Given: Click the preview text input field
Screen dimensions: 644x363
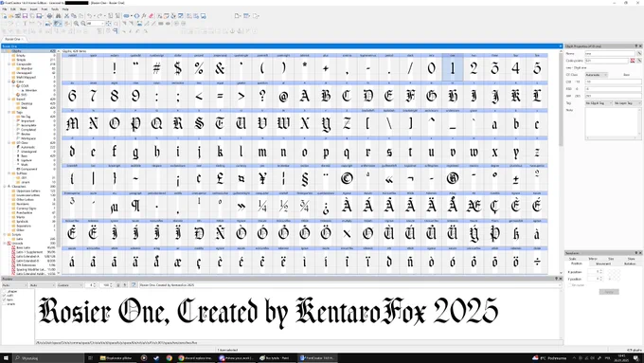Looking at the screenshot, I should 349,285.
